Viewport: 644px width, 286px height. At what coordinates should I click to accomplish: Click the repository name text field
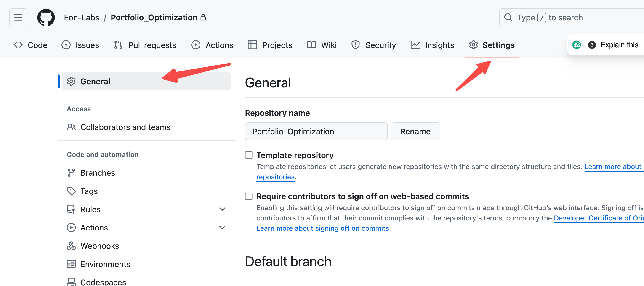316,132
